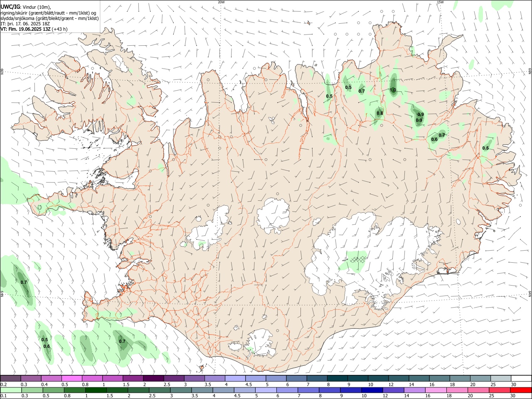
Task: Pick the 0.2 dark mauve swatch in the snow legend
Action: tap(10, 378)
